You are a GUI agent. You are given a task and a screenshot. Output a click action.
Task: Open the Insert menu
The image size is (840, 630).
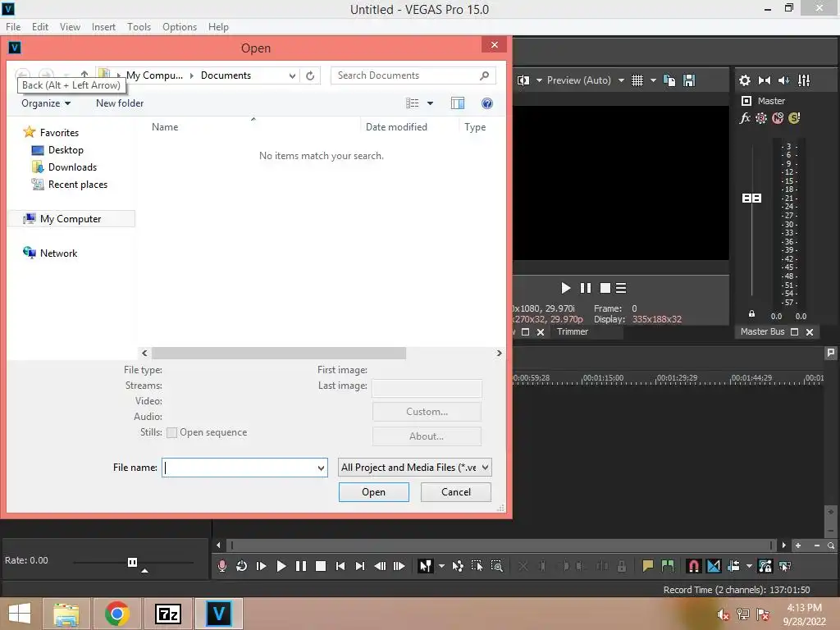(x=103, y=27)
